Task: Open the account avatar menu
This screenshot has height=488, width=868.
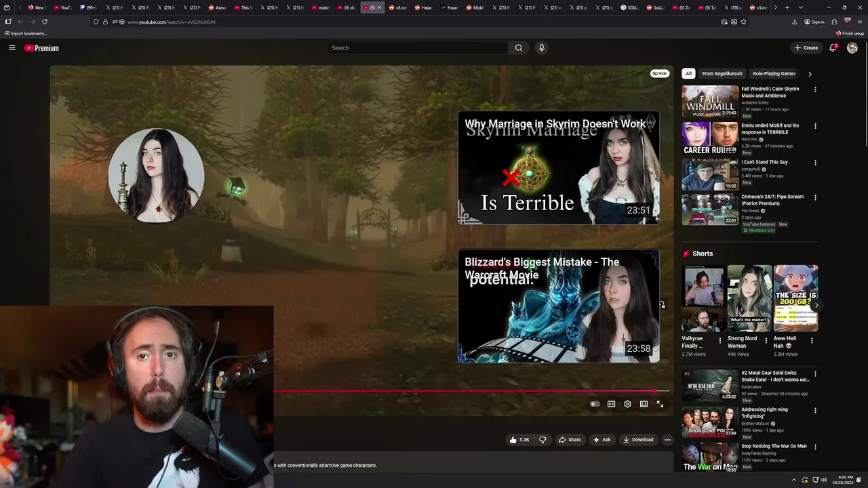Action: pyautogui.click(x=852, y=48)
